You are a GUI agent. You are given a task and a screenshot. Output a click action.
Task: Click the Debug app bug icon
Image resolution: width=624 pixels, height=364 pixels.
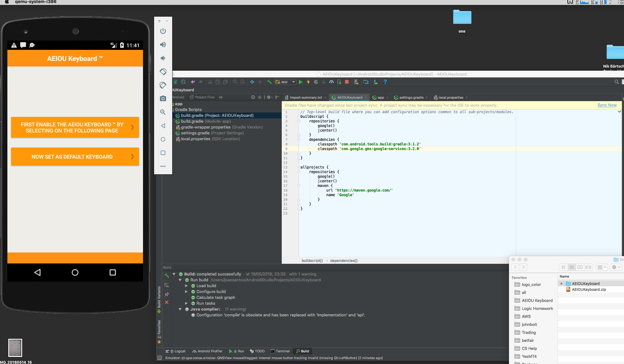[316, 82]
